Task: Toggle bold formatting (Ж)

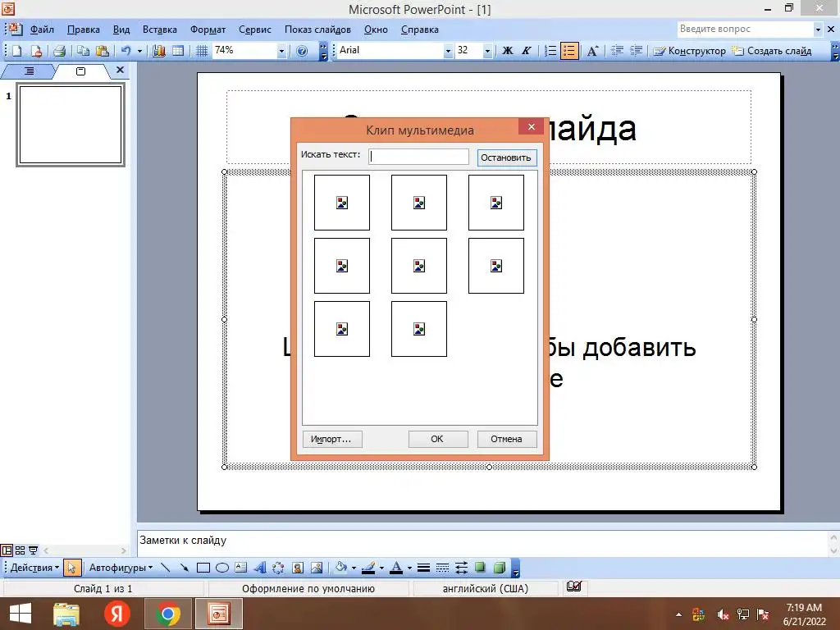Action: [507, 51]
